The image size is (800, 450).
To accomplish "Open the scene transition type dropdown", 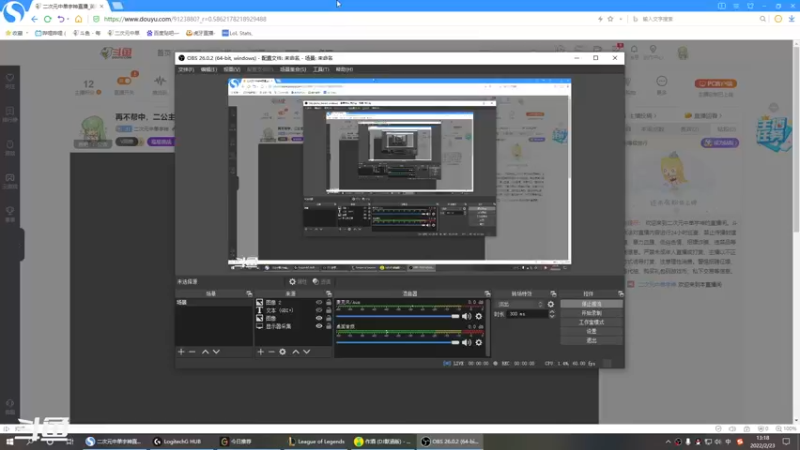I will click(520, 304).
